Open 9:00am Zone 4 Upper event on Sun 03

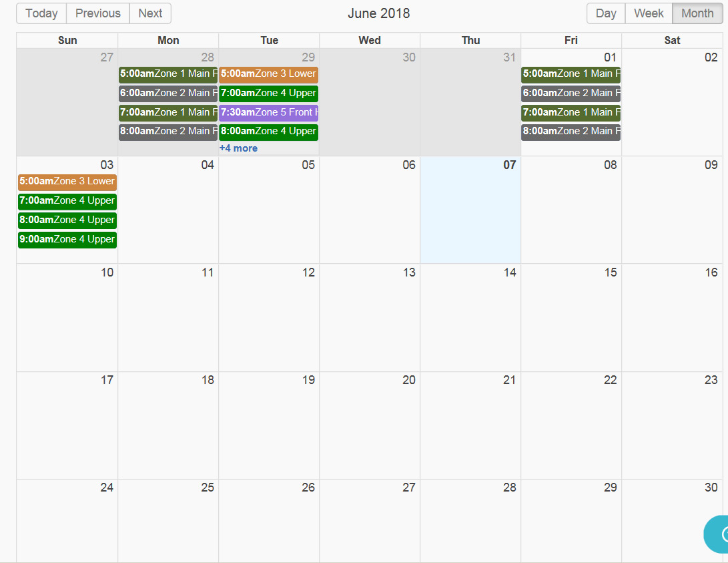[x=67, y=240]
